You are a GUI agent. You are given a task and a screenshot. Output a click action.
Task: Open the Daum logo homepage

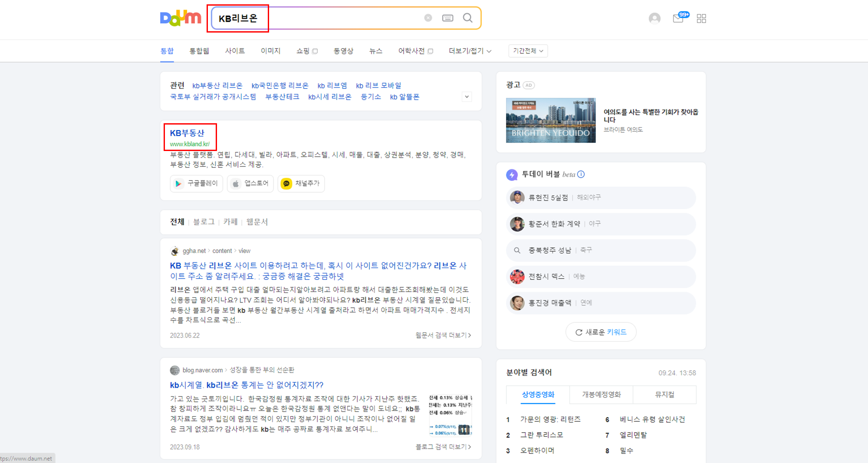(181, 18)
